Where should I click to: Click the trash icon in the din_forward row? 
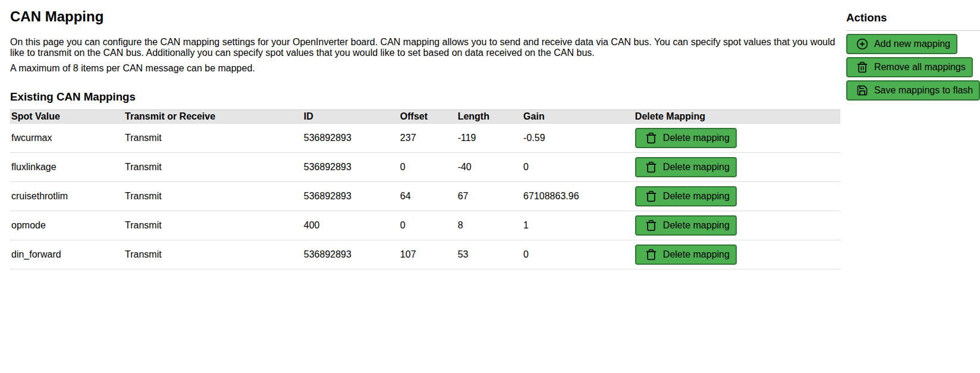651,255
